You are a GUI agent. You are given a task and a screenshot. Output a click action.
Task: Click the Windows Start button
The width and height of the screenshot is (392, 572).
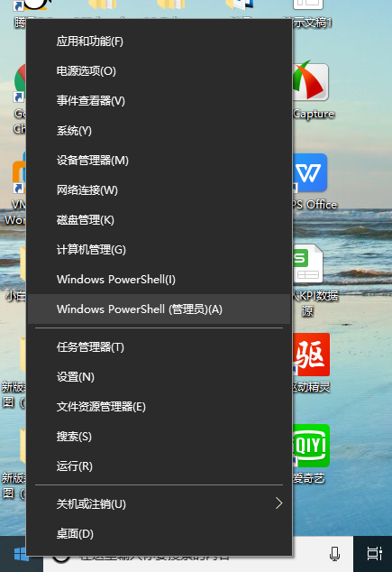21,554
